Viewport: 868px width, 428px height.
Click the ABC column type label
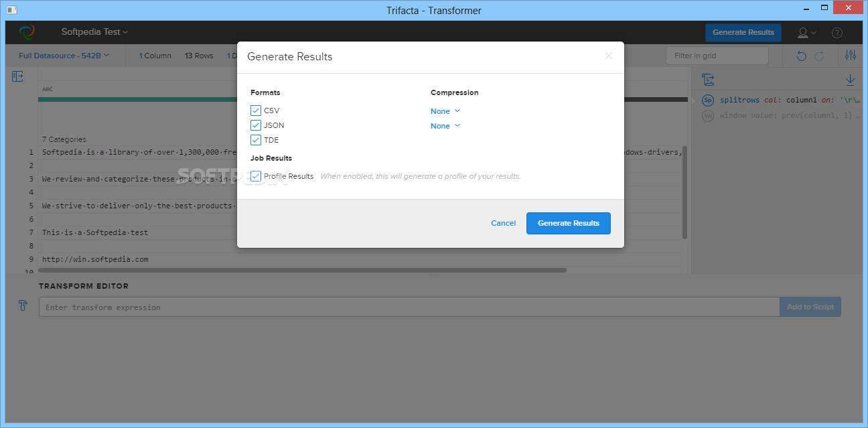tap(48, 89)
